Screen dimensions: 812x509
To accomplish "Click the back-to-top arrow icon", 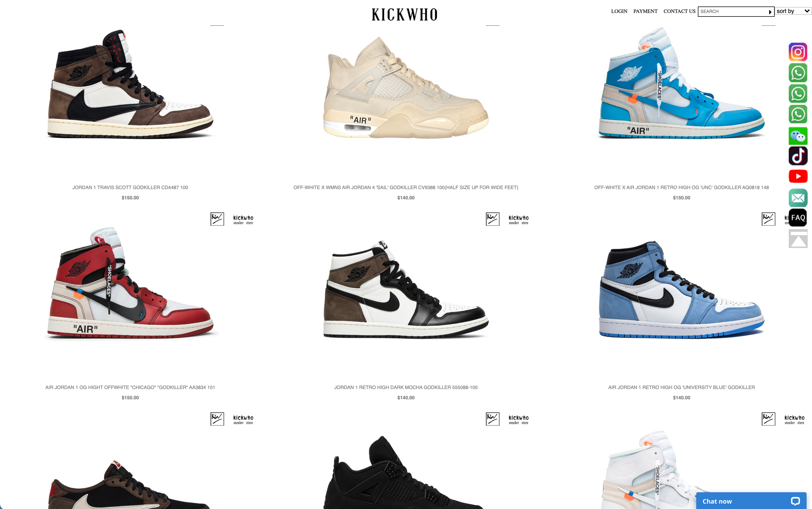I will 797,239.
